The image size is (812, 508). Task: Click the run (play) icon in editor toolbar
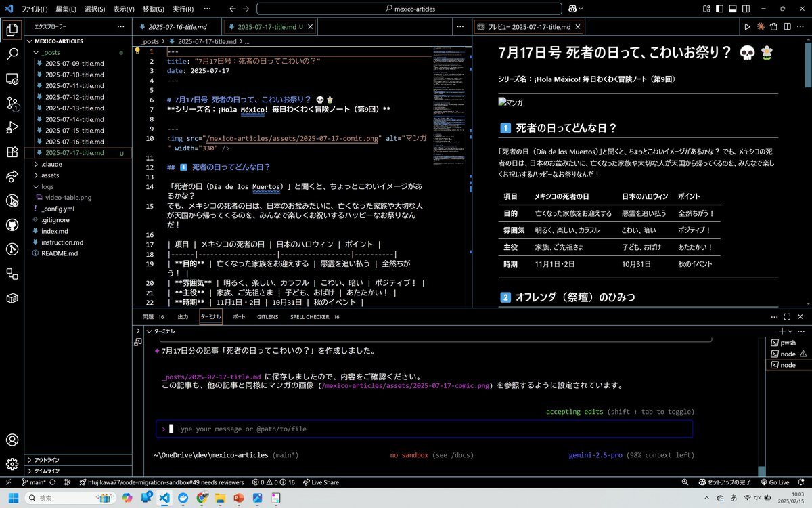747,27
